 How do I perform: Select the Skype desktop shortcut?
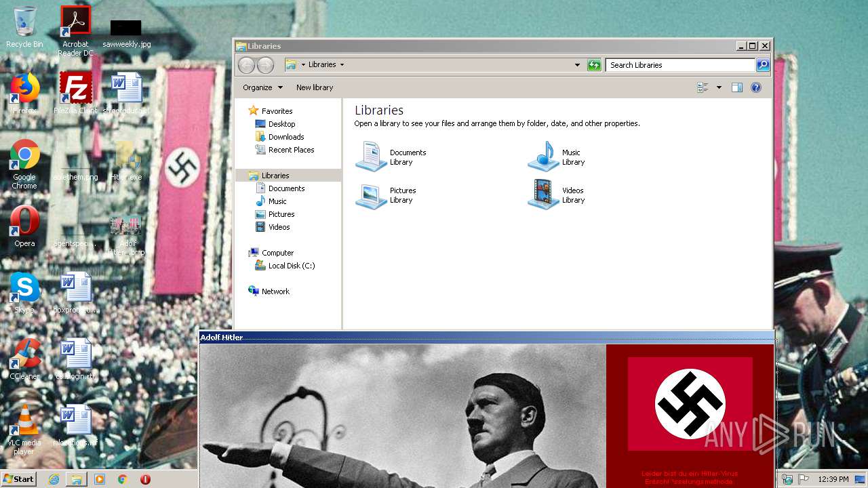[x=24, y=293]
